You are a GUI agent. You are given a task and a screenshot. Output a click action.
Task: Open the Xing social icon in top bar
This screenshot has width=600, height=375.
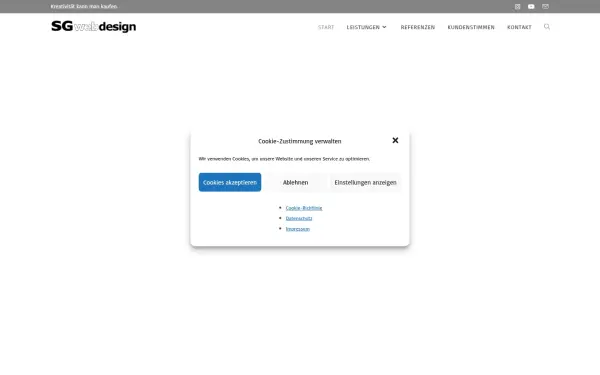tap(517, 7)
